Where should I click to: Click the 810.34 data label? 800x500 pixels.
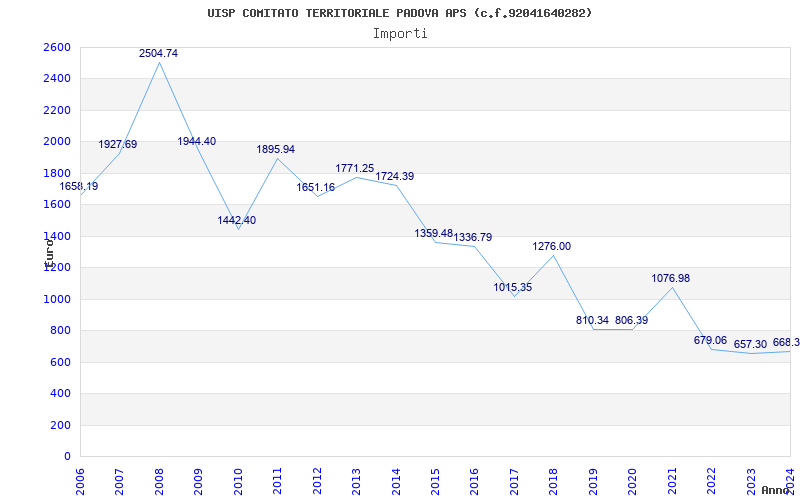(592, 320)
